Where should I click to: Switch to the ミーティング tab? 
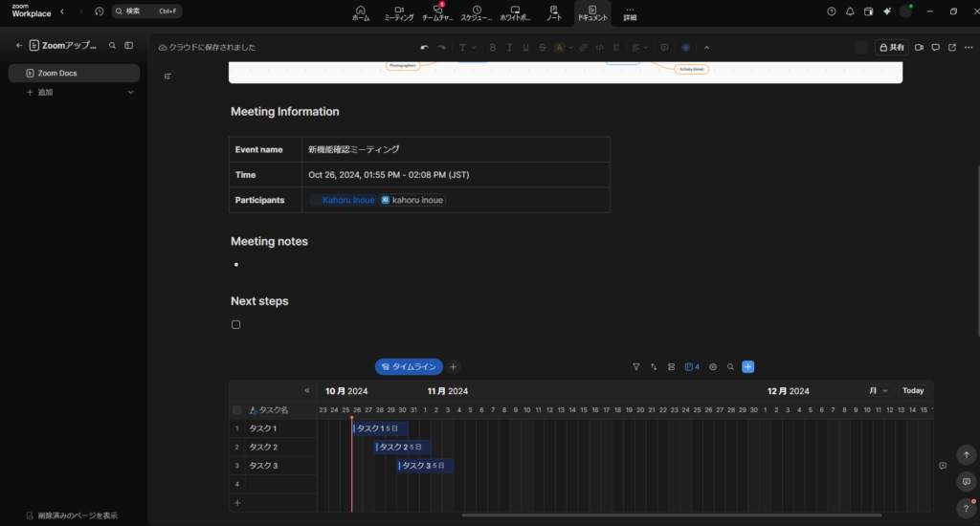(399, 13)
